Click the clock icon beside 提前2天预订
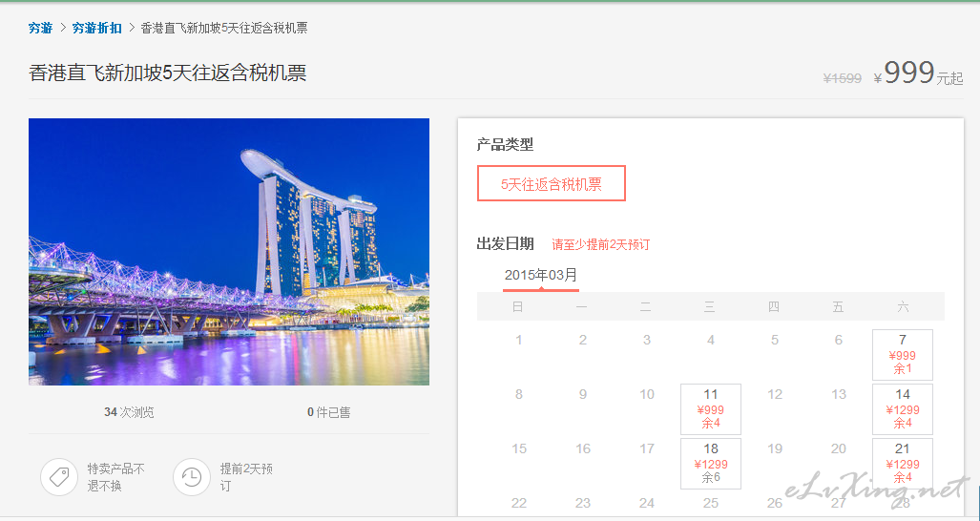Viewport: 980px width, 521px height. tap(192, 477)
